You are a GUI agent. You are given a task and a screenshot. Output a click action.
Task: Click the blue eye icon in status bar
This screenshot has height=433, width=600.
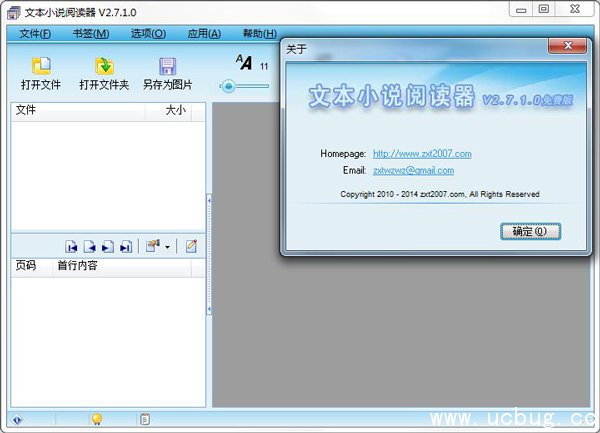(17, 419)
